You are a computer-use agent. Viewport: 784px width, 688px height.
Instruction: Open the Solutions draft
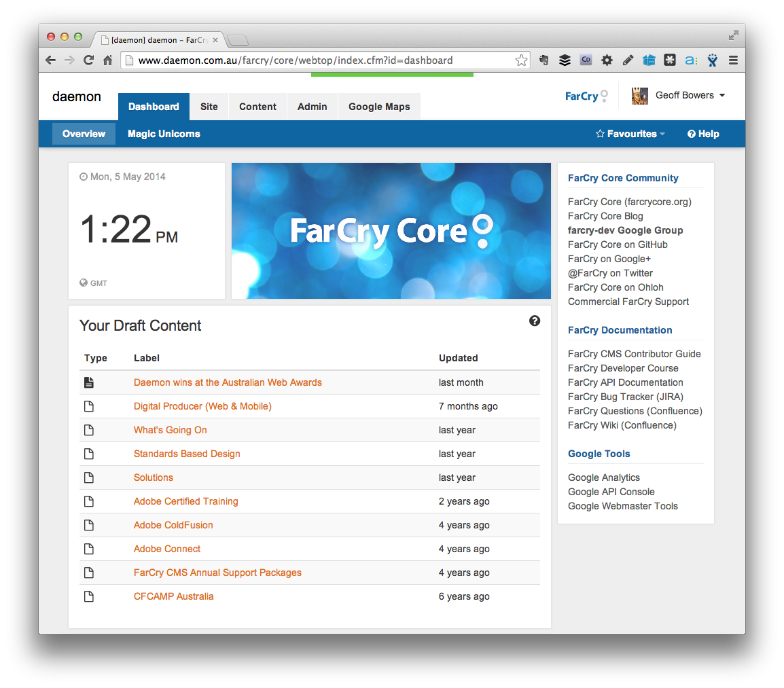(x=153, y=477)
